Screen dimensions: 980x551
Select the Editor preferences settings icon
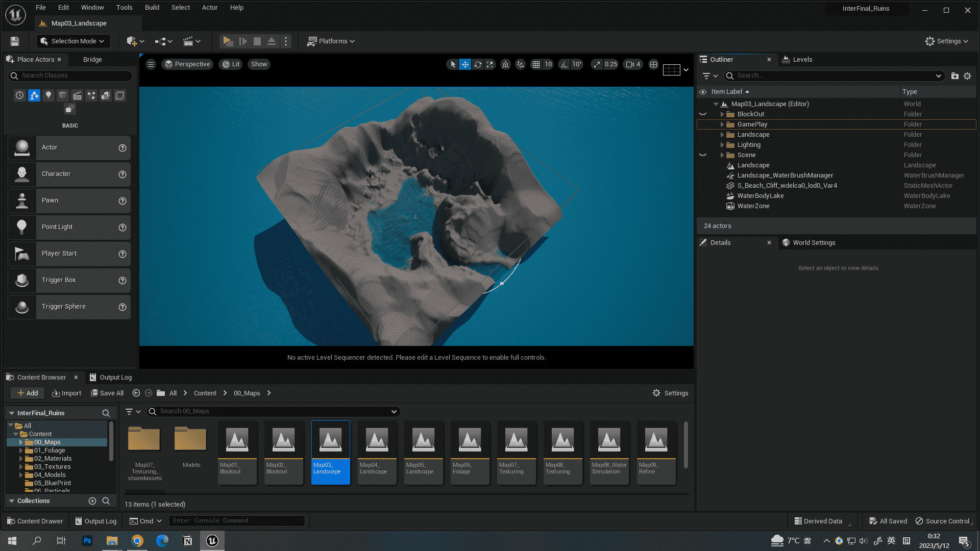pyautogui.click(x=946, y=41)
